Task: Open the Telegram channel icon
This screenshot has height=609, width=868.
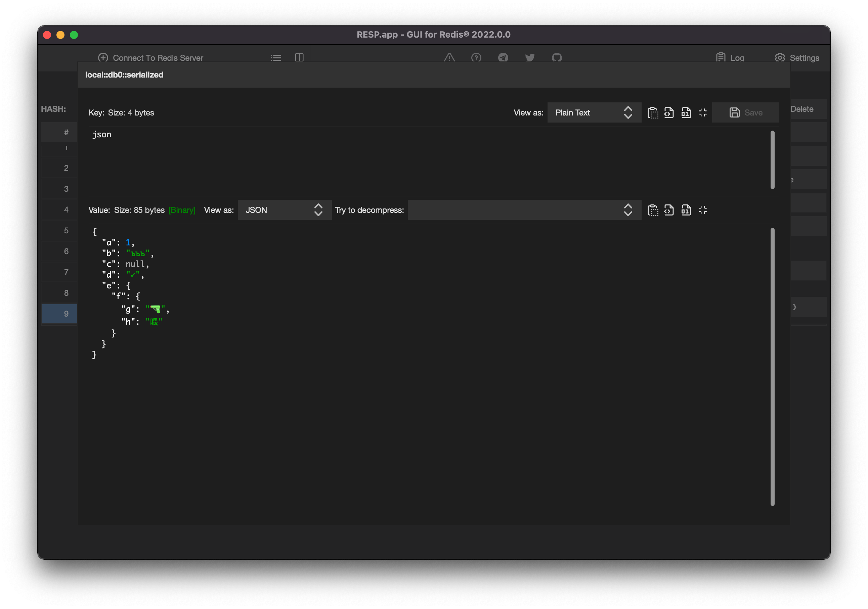Action: click(503, 57)
